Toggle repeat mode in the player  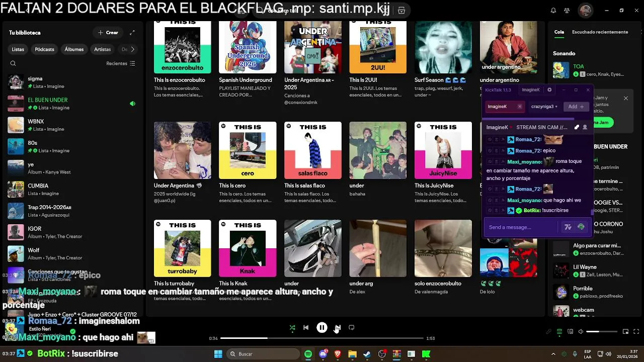pos(352,327)
